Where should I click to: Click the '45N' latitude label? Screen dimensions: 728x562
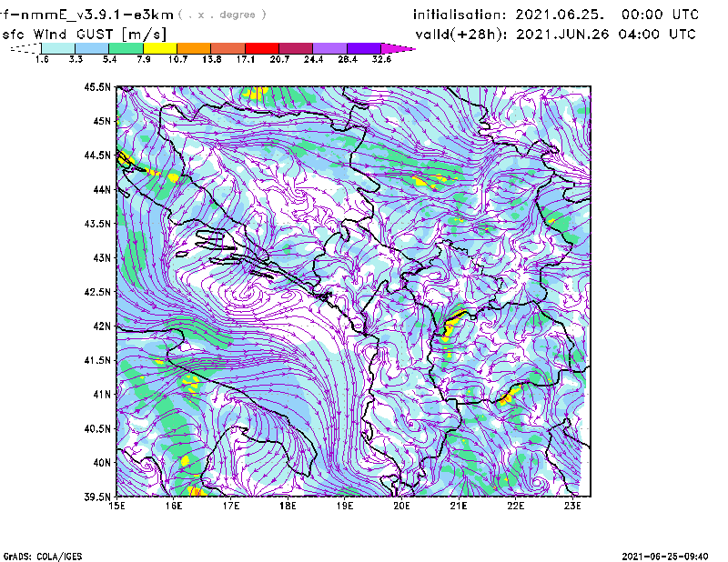click(102, 121)
